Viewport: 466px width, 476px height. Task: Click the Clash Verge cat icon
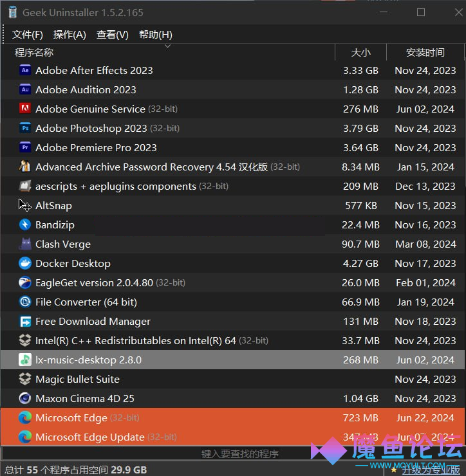[25, 244]
